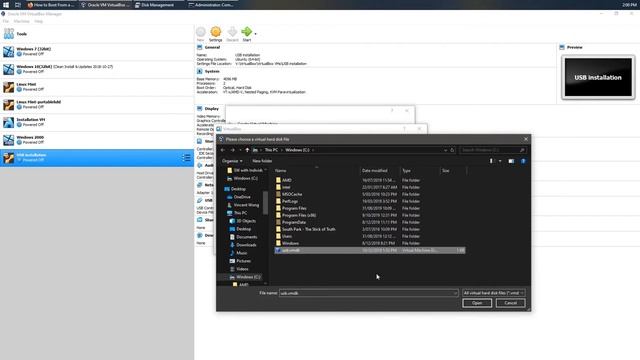The width and height of the screenshot is (640, 360).
Task: Select Documents in navigation pane
Action: pyautogui.click(x=247, y=237)
